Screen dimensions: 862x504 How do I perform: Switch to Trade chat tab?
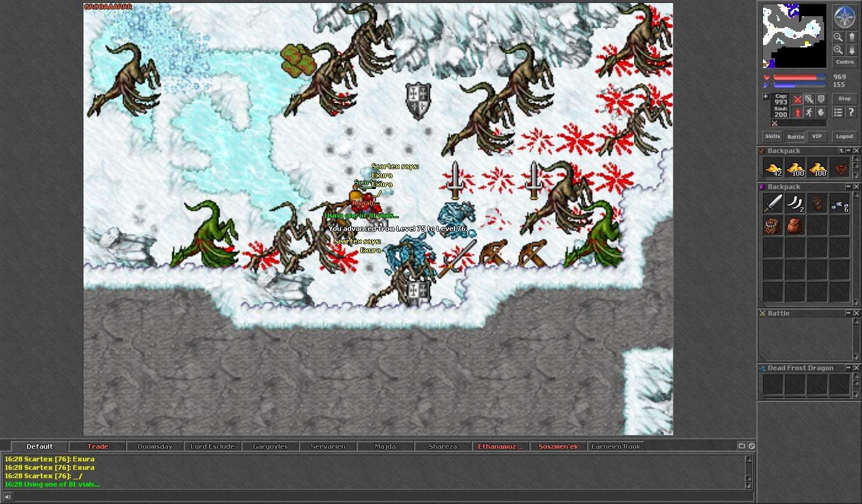point(98,446)
